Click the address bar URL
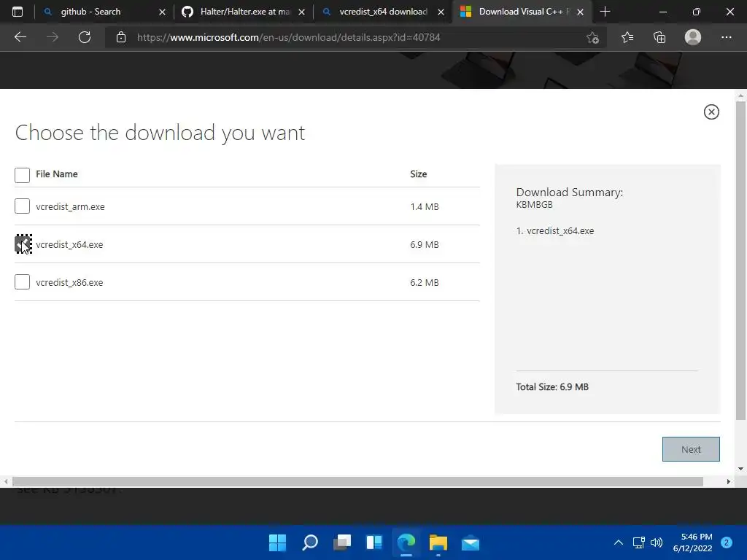 tap(288, 37)
